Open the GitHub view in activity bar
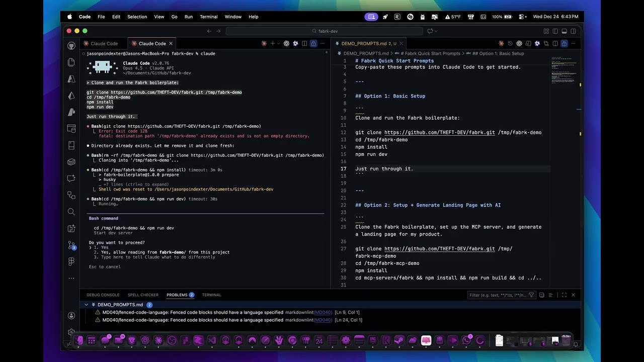Screen dimensions: 644x362 coord(71,45)
